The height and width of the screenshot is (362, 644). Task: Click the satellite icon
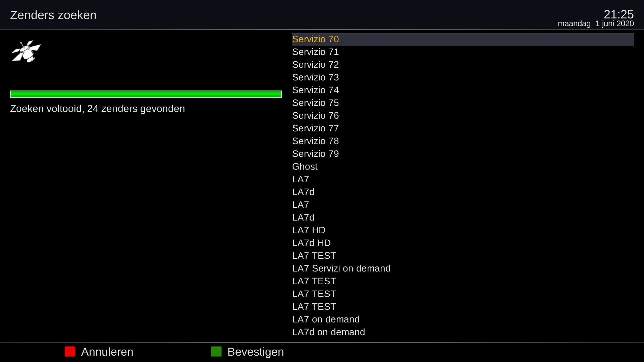[26, 52]
